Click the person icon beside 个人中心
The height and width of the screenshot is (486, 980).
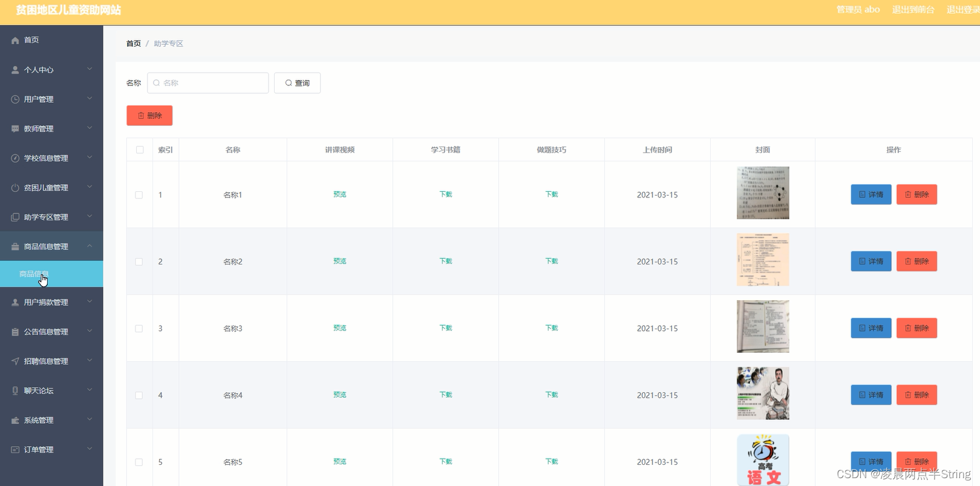pos(15,70)
